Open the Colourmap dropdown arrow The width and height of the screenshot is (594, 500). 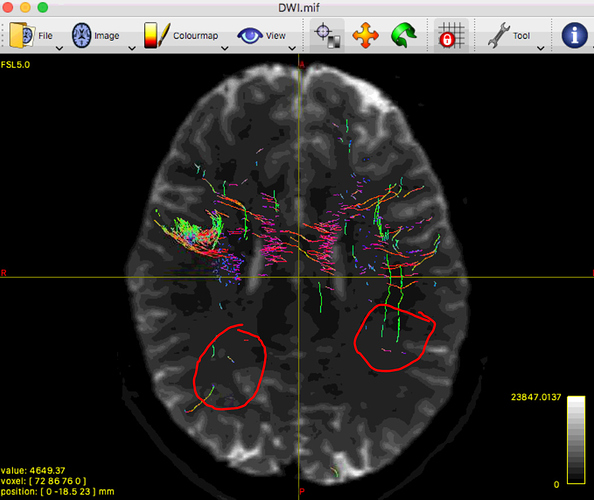coord(224,48)
